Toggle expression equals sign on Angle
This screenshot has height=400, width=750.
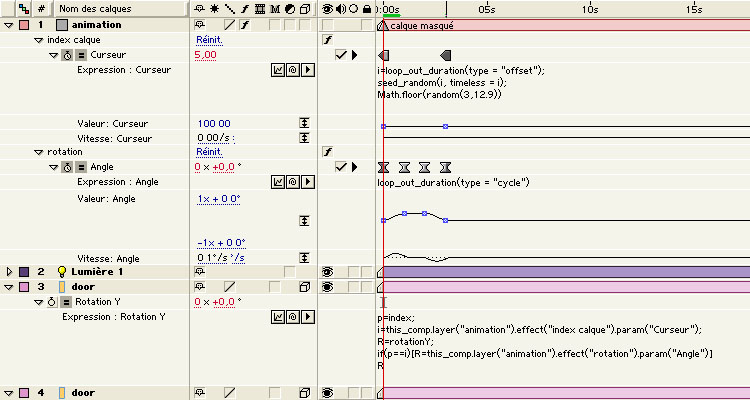pos(81,167)
